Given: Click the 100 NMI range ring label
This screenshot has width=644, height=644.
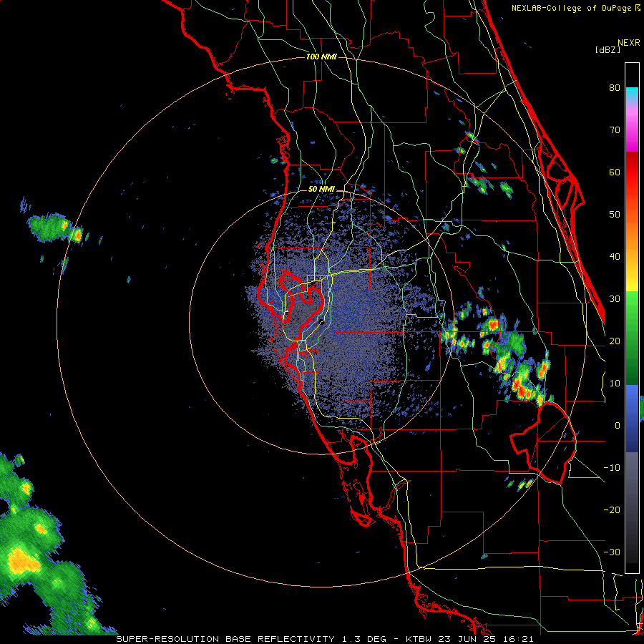Looking at the screenshot, I should coord(321,57).
